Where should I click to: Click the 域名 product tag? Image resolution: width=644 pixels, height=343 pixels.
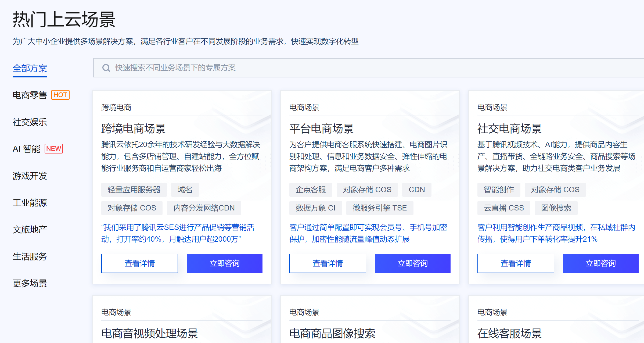[x=185, y=190]
